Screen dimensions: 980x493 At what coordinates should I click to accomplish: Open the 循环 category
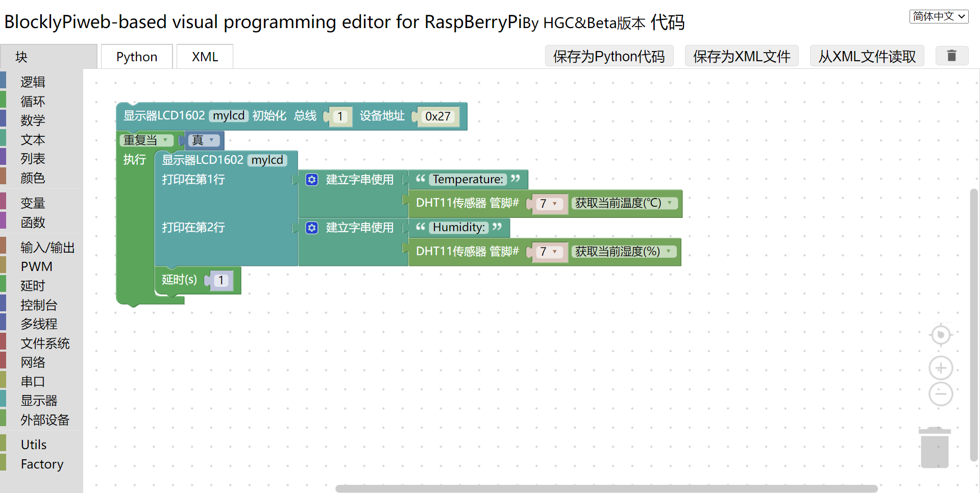click(x=41, y=102)
